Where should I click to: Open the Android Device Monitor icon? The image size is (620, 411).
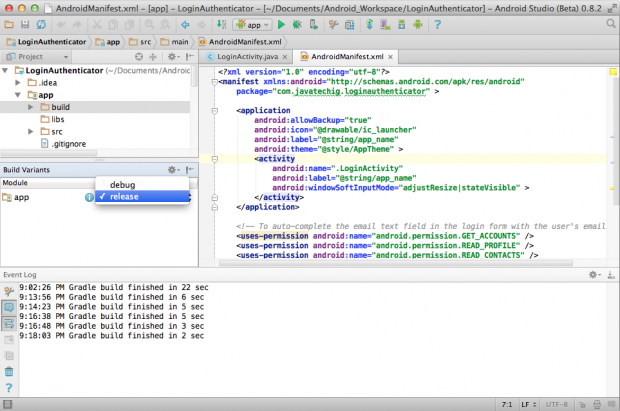[x=418, y=25]
